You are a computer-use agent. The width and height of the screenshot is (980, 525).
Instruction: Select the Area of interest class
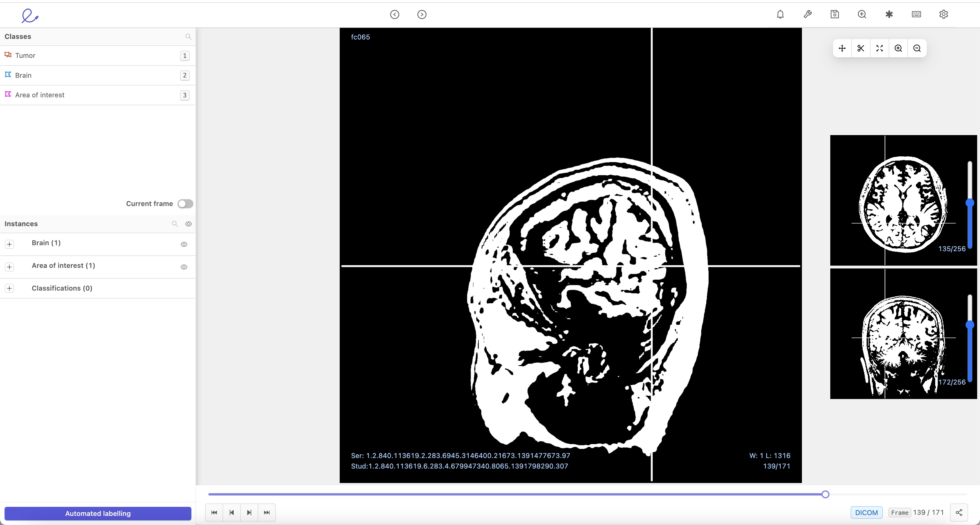tap(40, 95)
